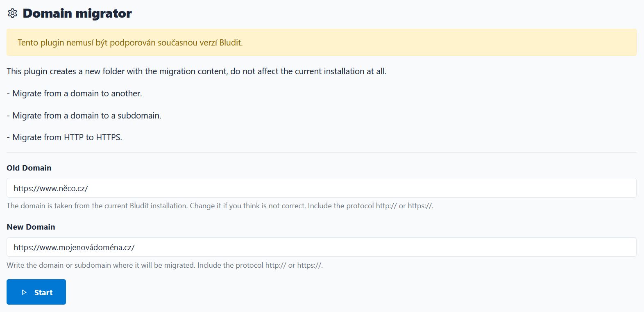
Task: Focus the Old Domain input field
Action: (x=321, y=188)
